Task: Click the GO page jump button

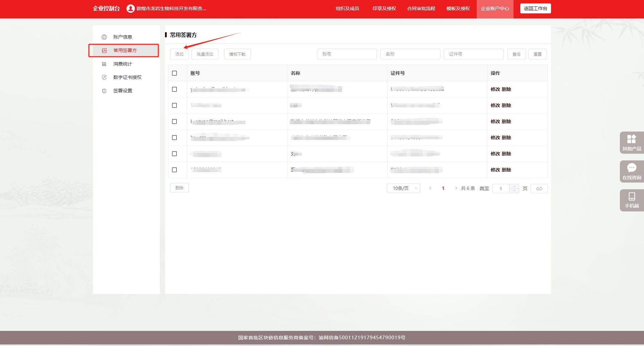Action: pos(539,189)
